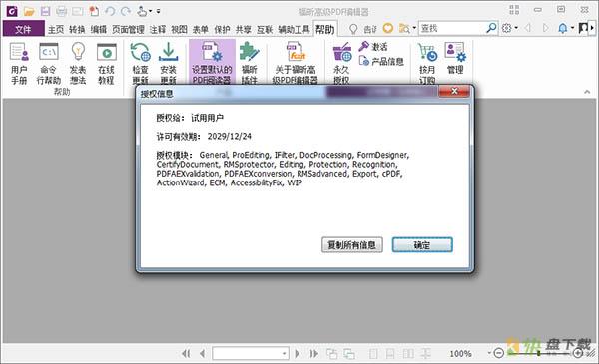Viewport: 599px width, 364px height.
Task: Click the user account icon at top right
Action: (583, 28)
